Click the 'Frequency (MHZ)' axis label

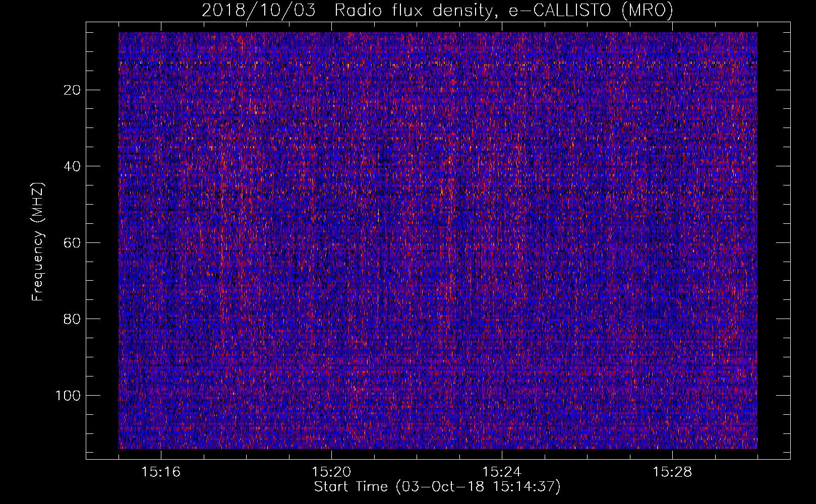38,241
